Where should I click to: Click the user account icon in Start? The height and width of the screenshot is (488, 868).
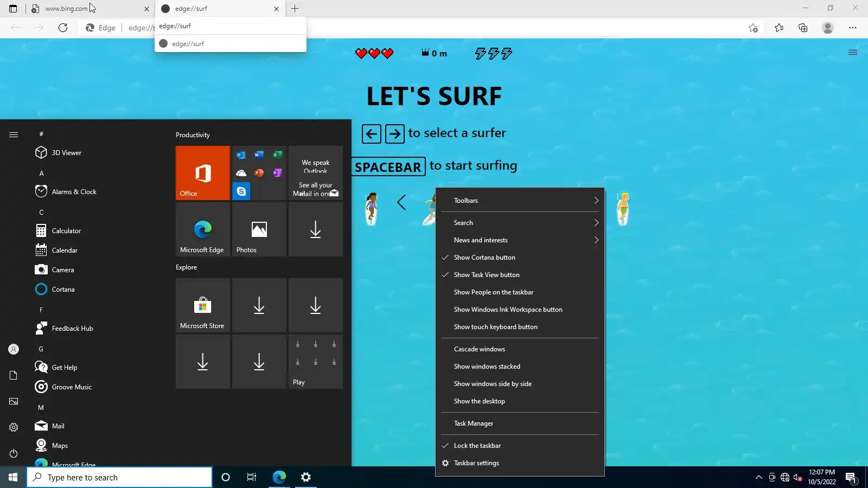point(14,349)
